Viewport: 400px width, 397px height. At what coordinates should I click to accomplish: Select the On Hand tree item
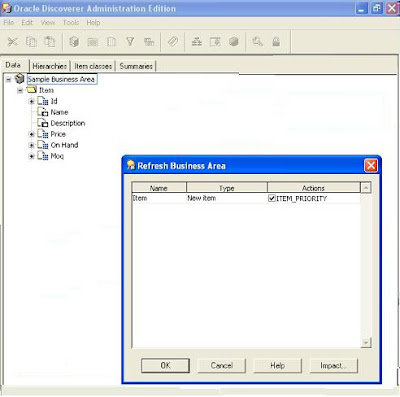click(64, 145)
